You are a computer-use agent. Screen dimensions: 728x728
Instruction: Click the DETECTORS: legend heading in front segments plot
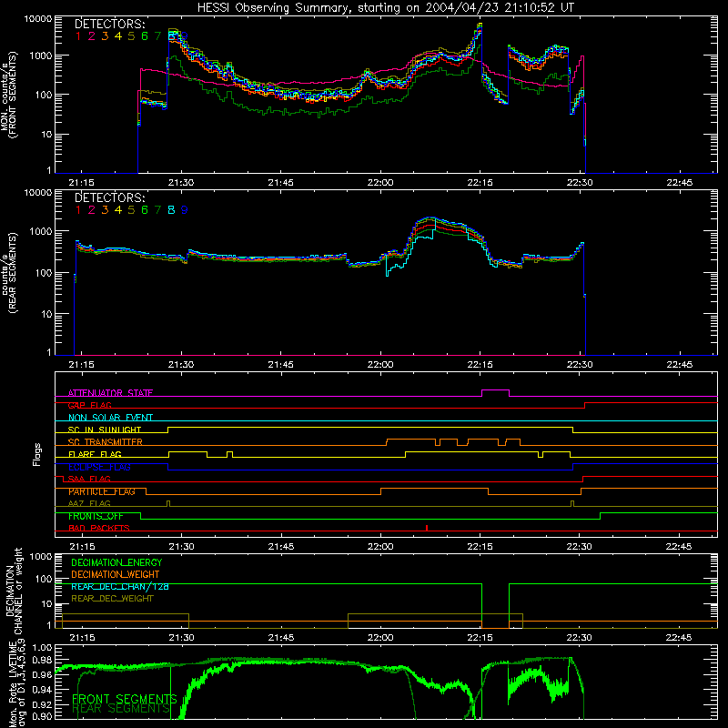109,25
